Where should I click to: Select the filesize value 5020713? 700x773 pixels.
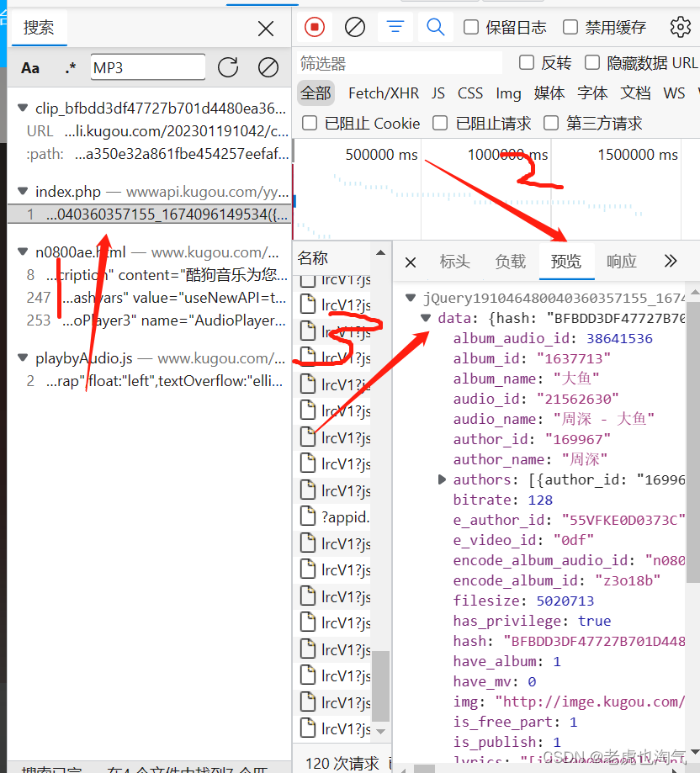click(x=565, y=601)
